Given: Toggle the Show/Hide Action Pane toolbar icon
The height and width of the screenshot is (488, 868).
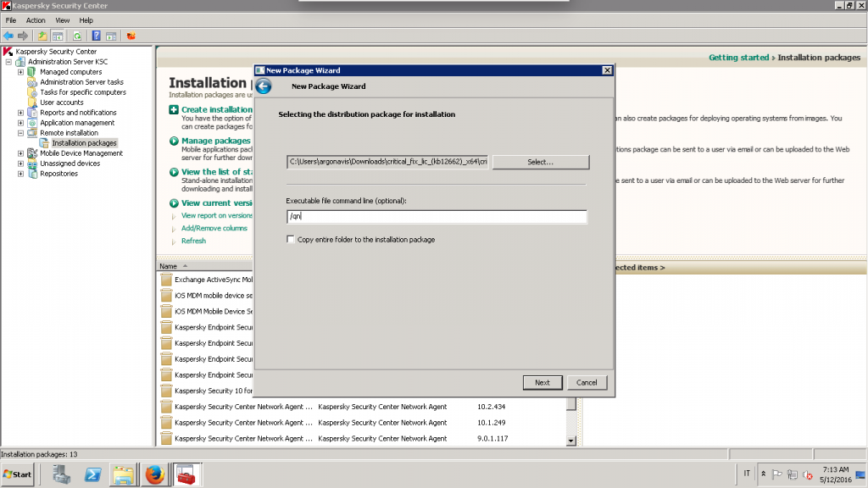Looking at the screenshot, I should 111,36.
